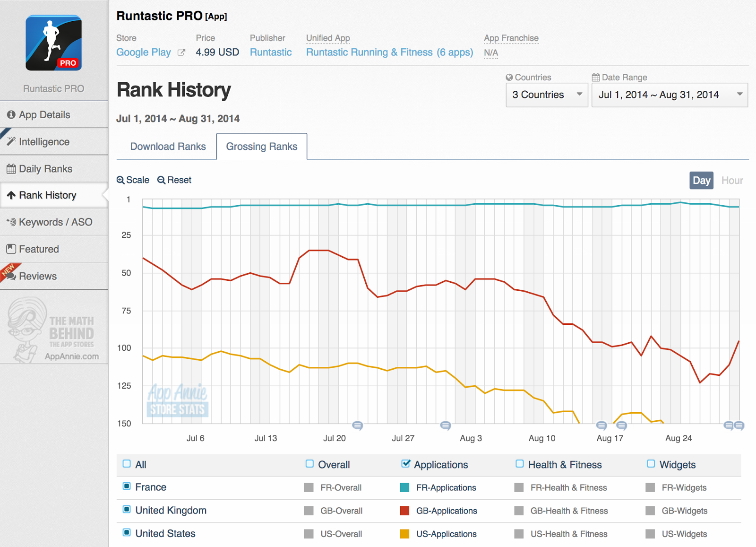Open Runtastic Running & Fitness unified app
756x547 pixels.
coord(389,52)
